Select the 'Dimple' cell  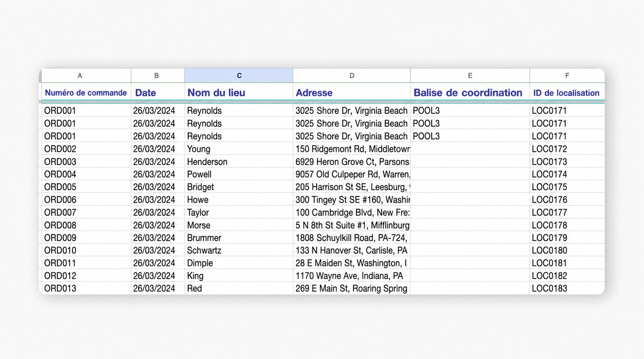click(239, 263)
